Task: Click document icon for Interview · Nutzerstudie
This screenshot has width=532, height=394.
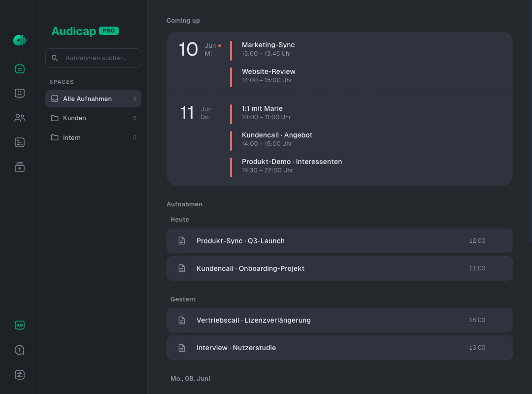Action: tap(182, 348)
